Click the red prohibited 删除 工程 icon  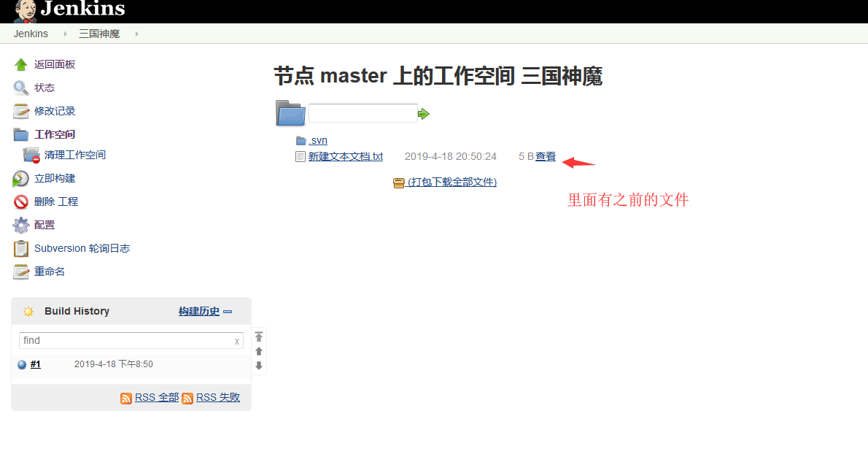pos(21,202)
